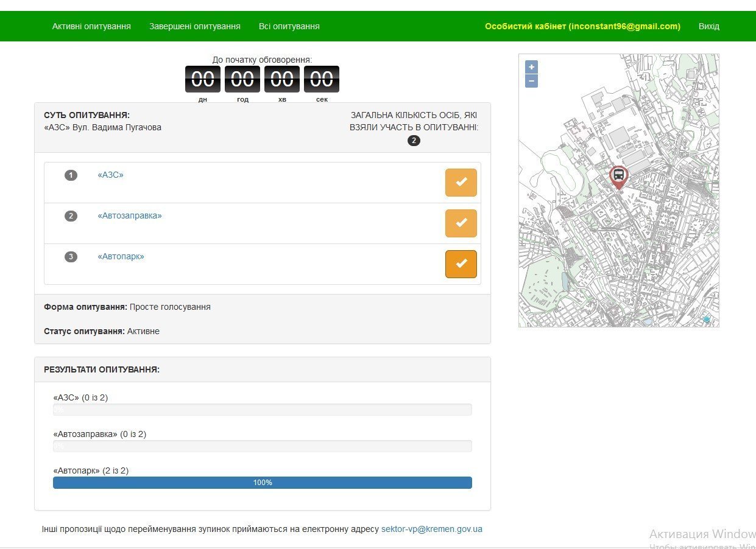
Task: Click the number 3 badge beside «Автопарк»
Action: (71, 257)
